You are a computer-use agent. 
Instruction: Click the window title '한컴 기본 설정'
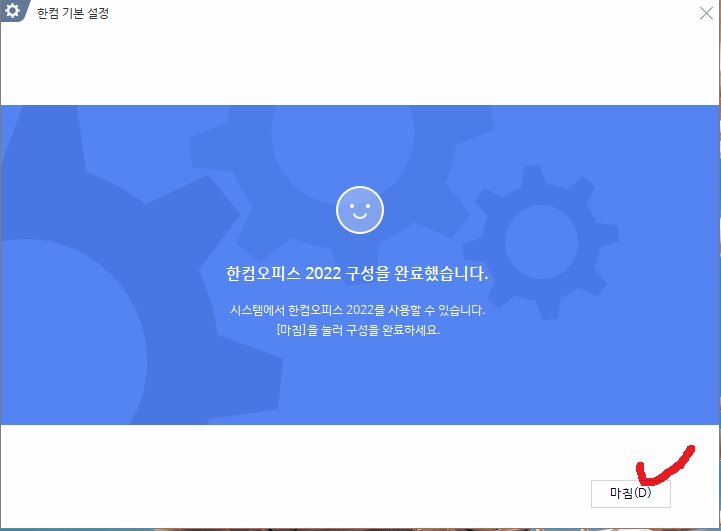[73, 13]
